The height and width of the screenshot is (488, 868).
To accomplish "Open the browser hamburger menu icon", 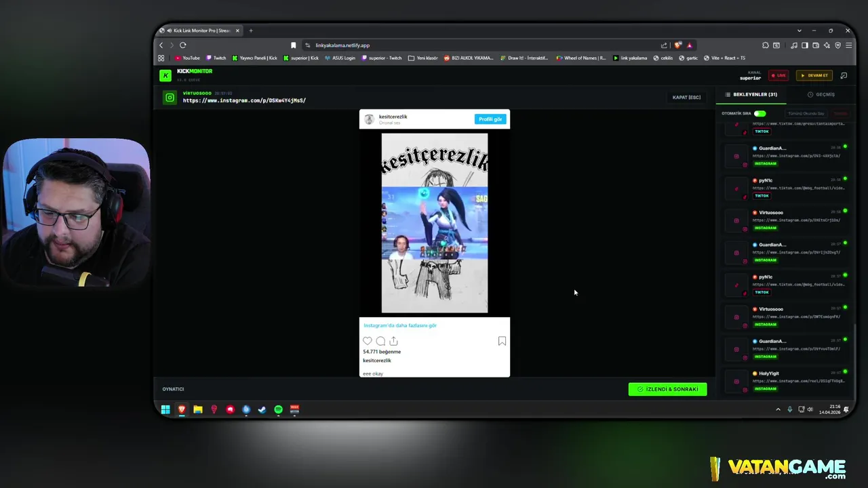I will coord(848,45).
